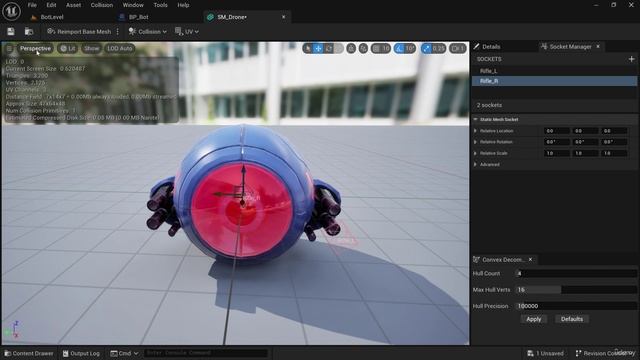This screenshot has height=360, width=640.
Task: Toggle grid snapping
Action: pos(376,49)
